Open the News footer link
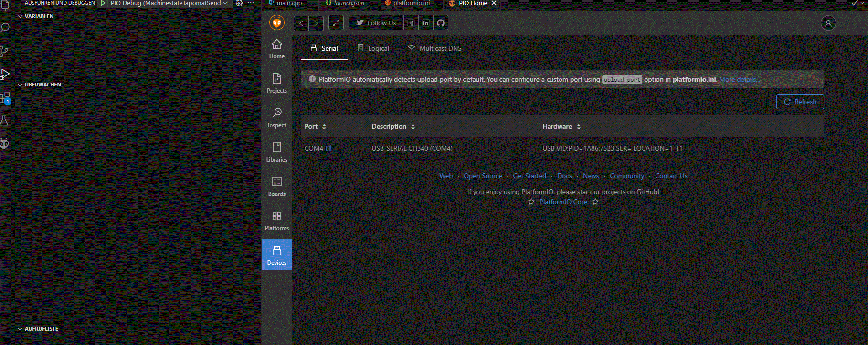 tap(591, 176)
